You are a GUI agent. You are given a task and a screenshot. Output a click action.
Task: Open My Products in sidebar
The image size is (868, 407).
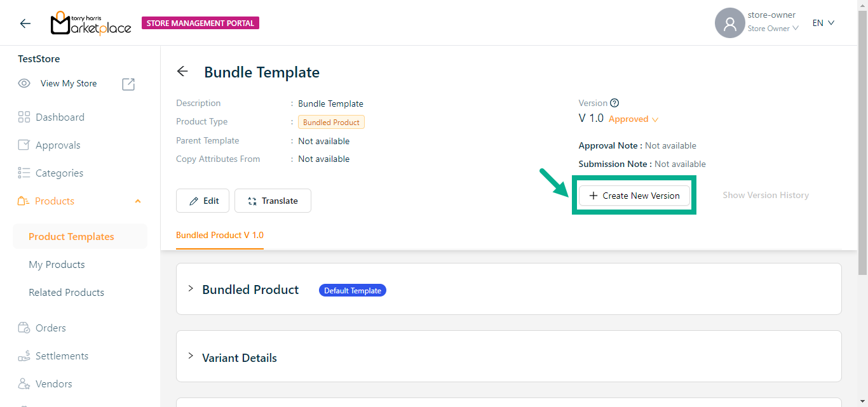tap(57, 265)
